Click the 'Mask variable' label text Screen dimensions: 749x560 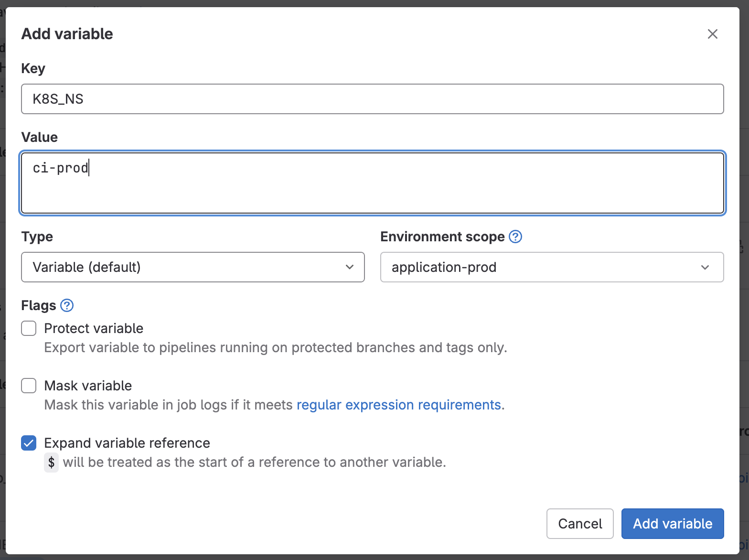coord(88,386)
